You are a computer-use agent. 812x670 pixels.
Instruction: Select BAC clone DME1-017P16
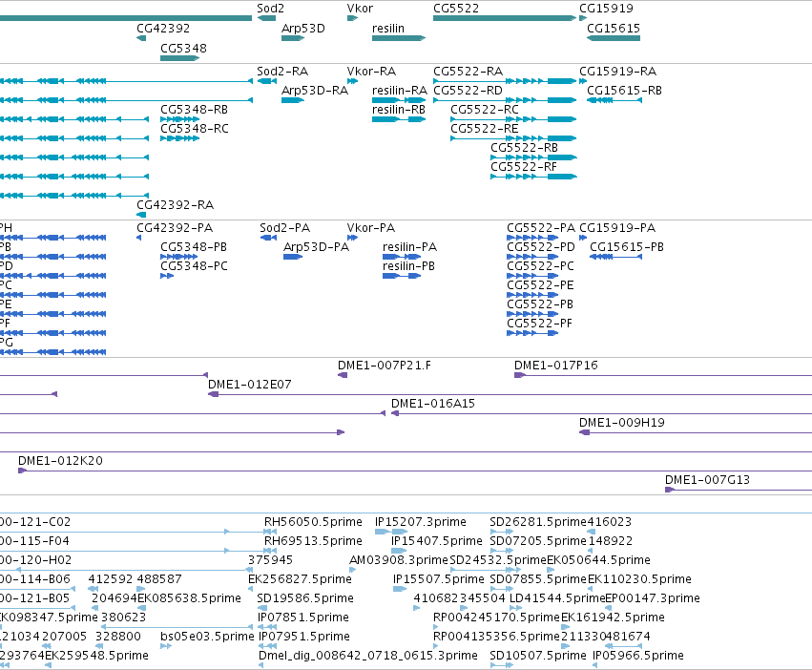556,366
